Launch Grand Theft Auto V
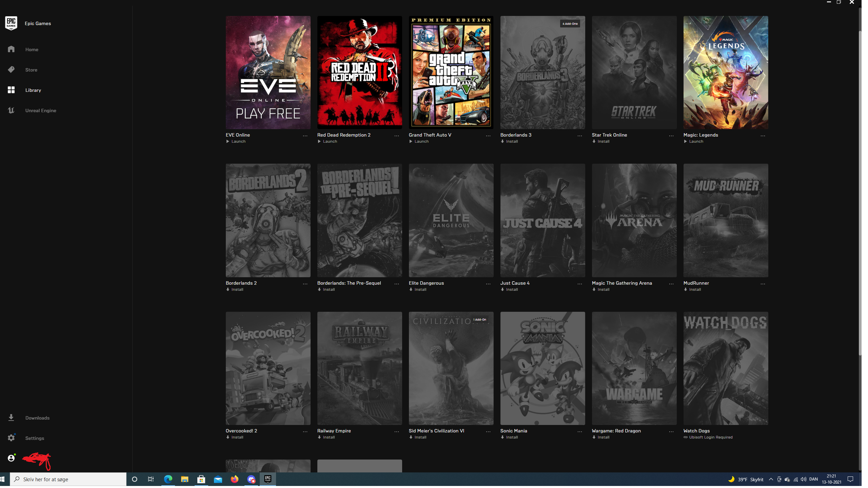Image resolution: width=868 pixels, height=488 pixels. click(x=419, y=141)
